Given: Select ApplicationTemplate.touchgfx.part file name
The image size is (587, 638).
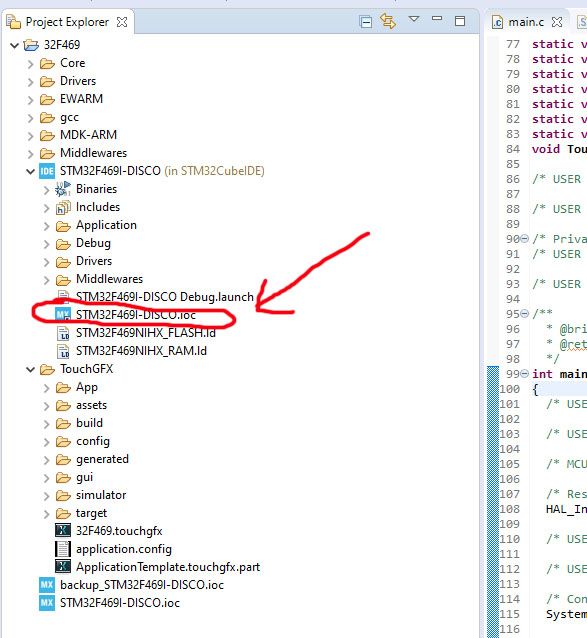Looking at the screenshot, I should point(168,567).
